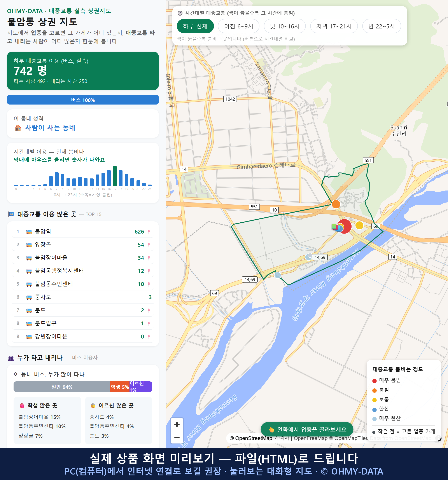Open the 불암역 bus icon
Screen dimensions: 448x480
tap(29, 232)
